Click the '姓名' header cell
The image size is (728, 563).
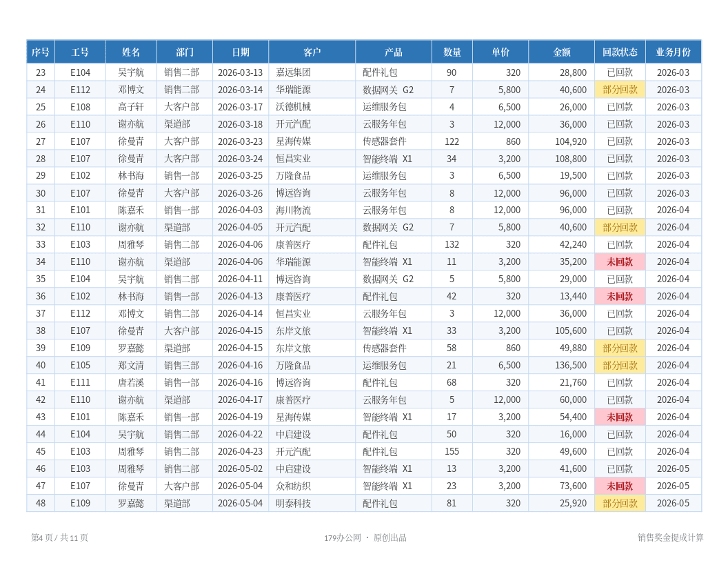point(132,52)
